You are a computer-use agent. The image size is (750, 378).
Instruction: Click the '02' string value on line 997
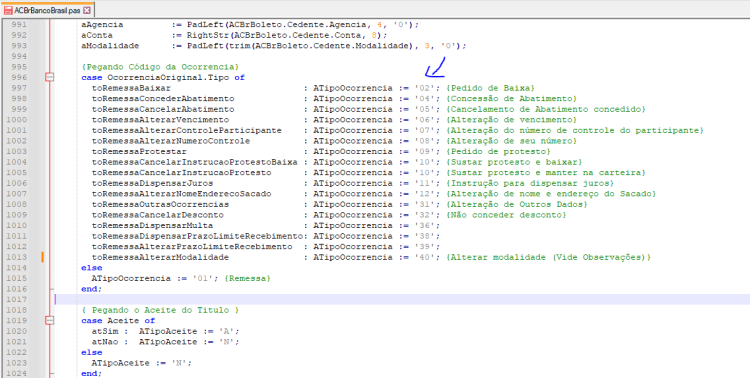tap(426, 88)
